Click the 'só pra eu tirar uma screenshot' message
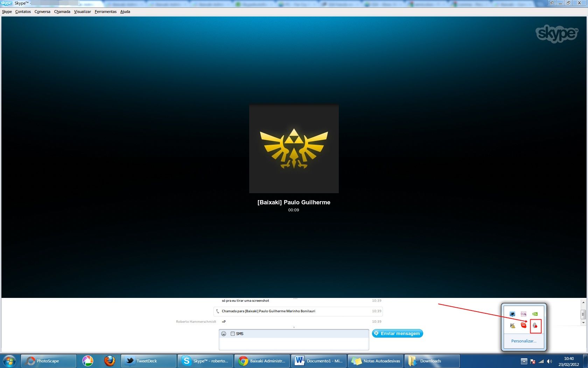This screenshot has height=368, width=588. coord(245,301)
